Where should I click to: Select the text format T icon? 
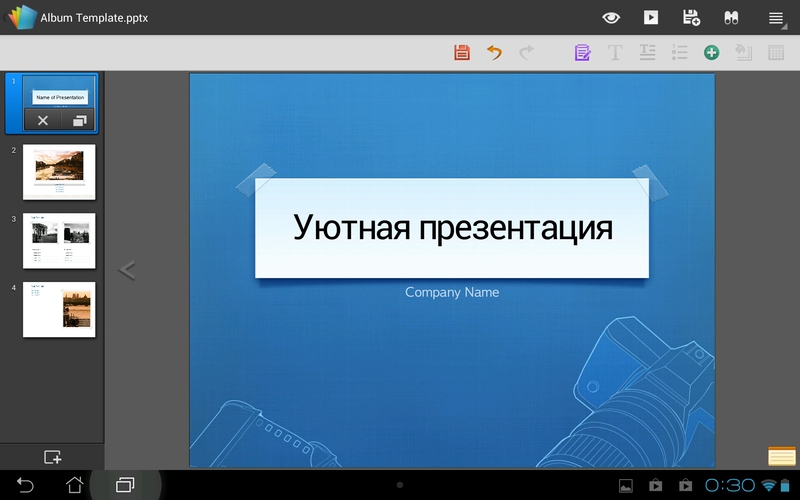(x=615, y=53)
